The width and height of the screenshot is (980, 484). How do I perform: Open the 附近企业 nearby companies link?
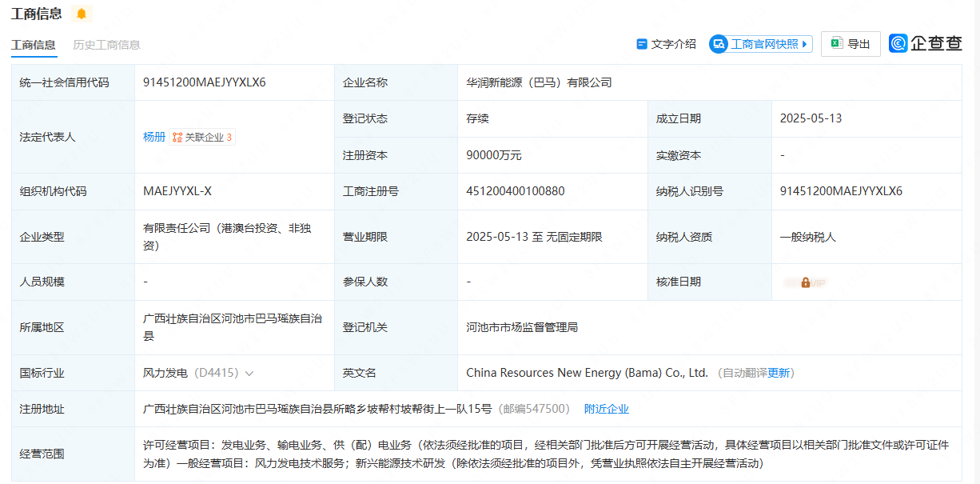click(x=606, y=409)
